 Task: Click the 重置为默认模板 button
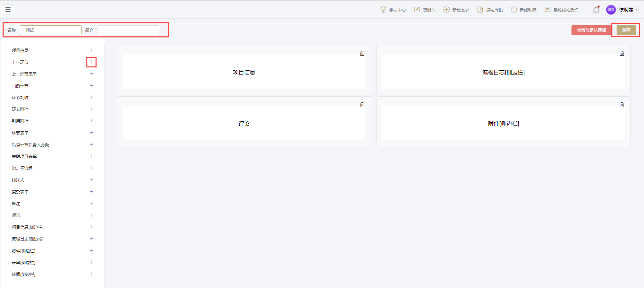point(592,30)
